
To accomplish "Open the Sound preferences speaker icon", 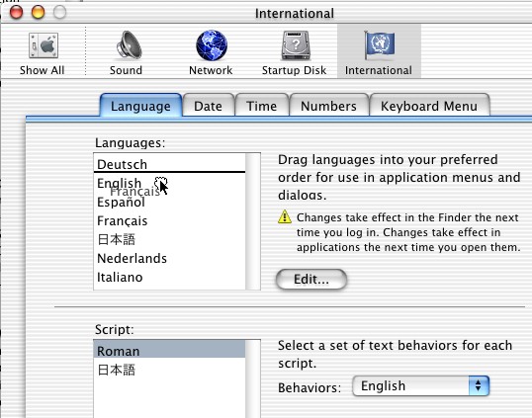I will [x=129, y=45].
